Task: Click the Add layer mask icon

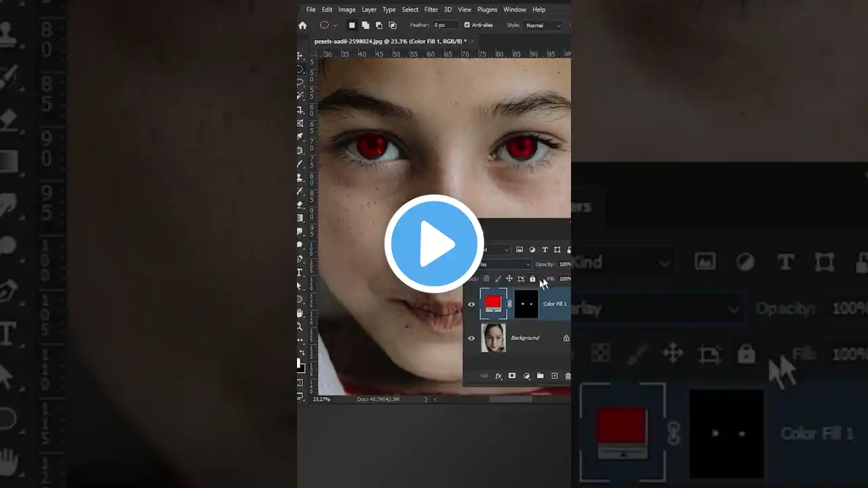Action: pyautogui.click(x=512, y=375)
